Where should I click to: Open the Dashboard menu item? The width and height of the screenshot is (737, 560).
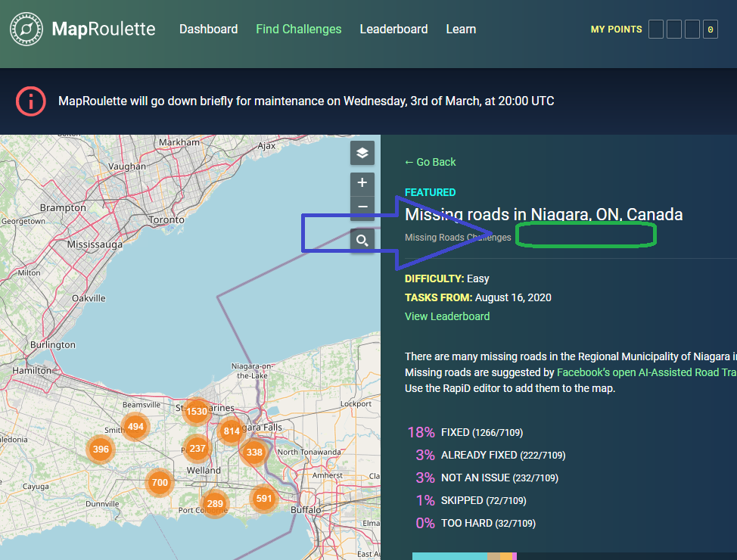tap(209, 30)
